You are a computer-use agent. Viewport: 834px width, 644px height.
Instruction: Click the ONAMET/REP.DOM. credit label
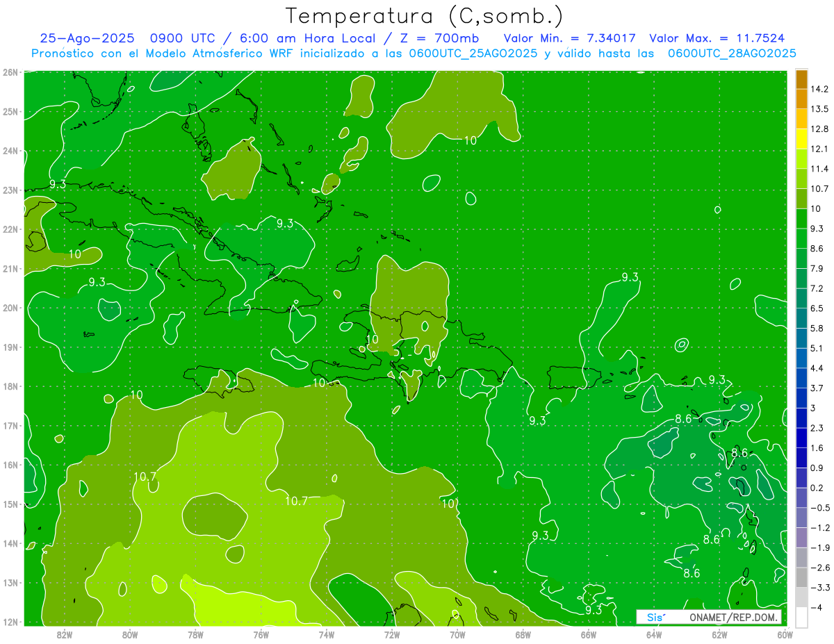point(735,618)
